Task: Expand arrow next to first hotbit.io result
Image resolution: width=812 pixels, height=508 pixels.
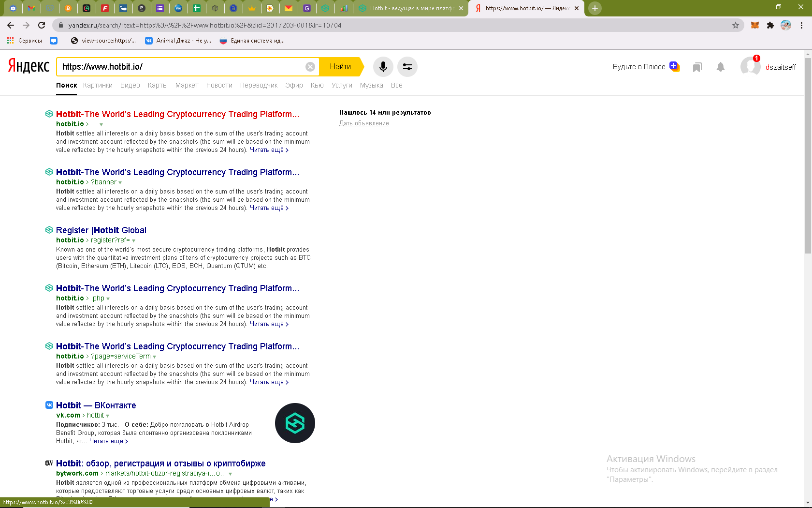Action: 101,124
